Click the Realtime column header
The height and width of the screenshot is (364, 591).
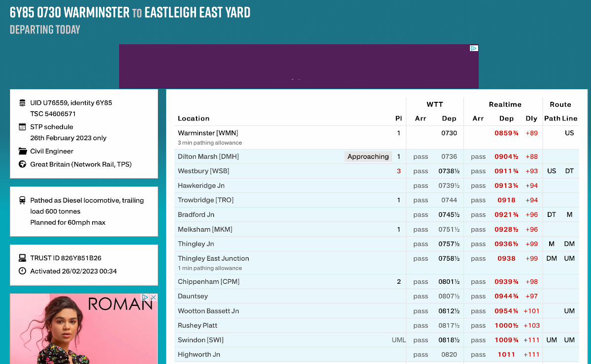point(505,104)
